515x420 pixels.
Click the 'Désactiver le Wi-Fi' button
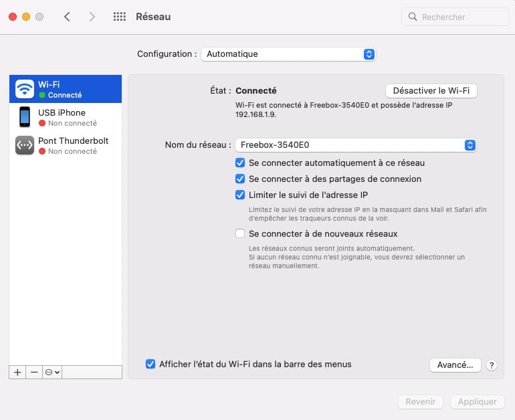point(431,91)
